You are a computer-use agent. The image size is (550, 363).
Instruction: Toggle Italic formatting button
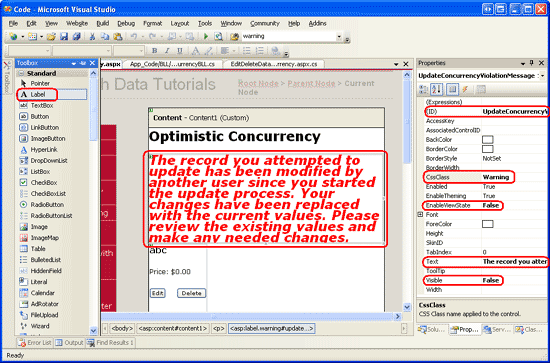pos(167,51)
